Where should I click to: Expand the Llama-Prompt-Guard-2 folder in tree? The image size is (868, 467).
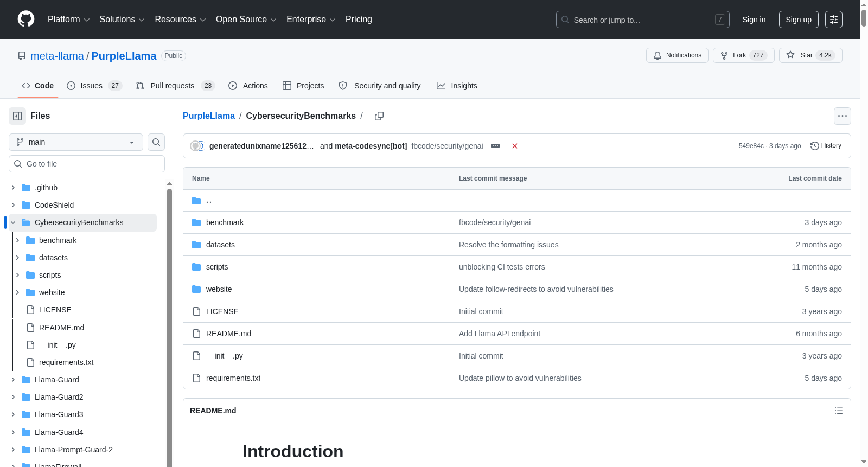pos(13,450)
